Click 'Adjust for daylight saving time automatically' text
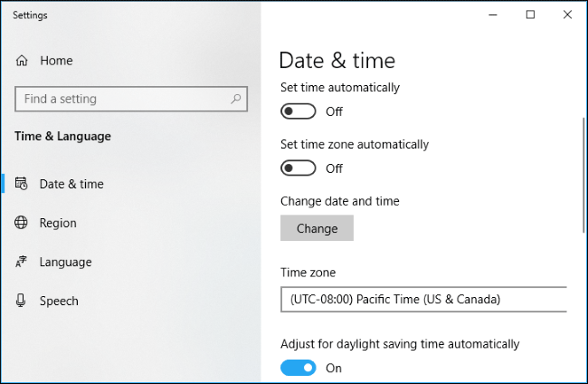The width and height of the screenshot is (588, 384). (400, 344)
